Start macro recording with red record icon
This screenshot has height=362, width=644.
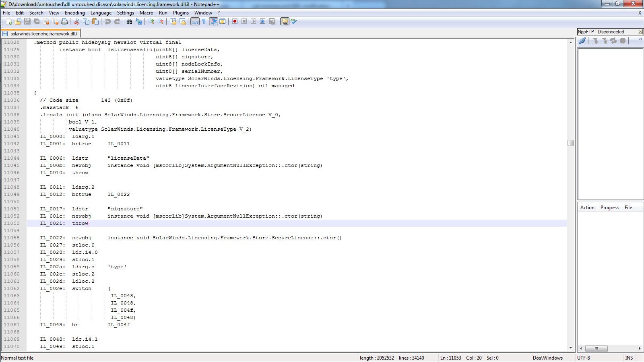(235, 22)
